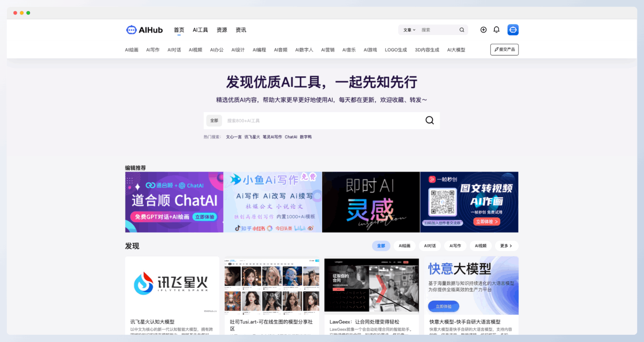This screenshot has width=644, height=342.
Task: Select the 3D内容生成 category
Action: click(427, 50)
